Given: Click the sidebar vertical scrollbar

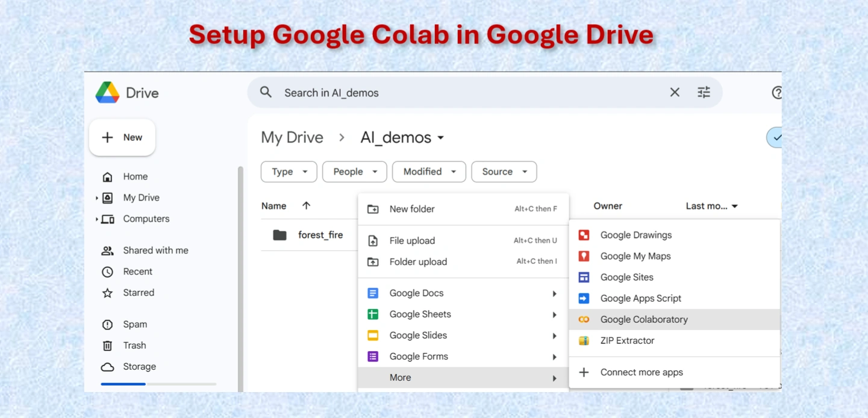Looking at the screenshot, I should coord(240,278).
